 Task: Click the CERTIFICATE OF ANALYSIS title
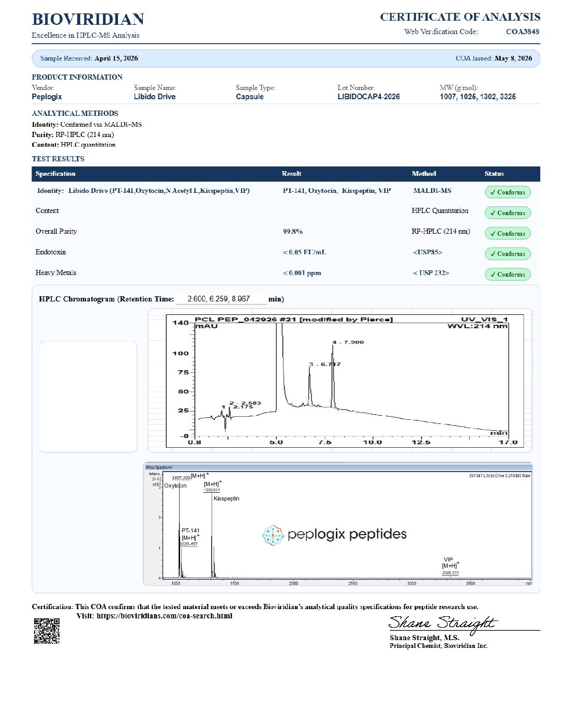(460, 17)
